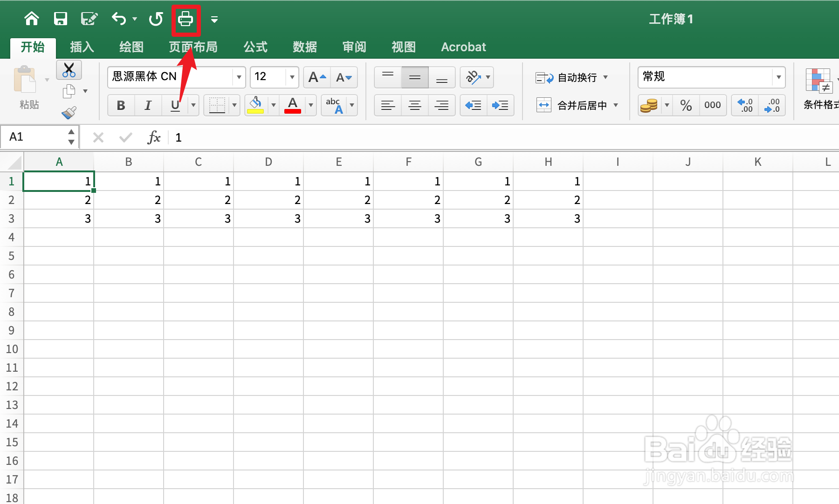The image size is (839, 504).
Task: Click the increase decimal places icon
Action: (x=744, y=105)
